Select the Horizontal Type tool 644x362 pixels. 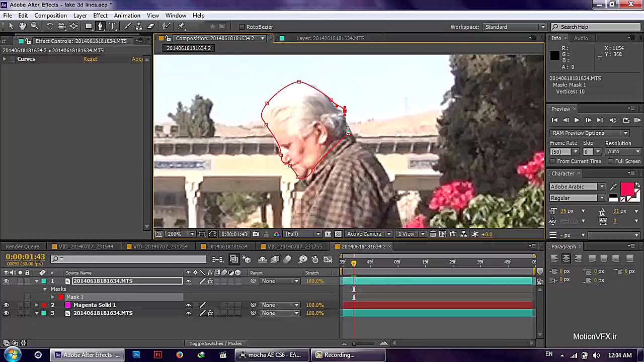coord(113,26)
